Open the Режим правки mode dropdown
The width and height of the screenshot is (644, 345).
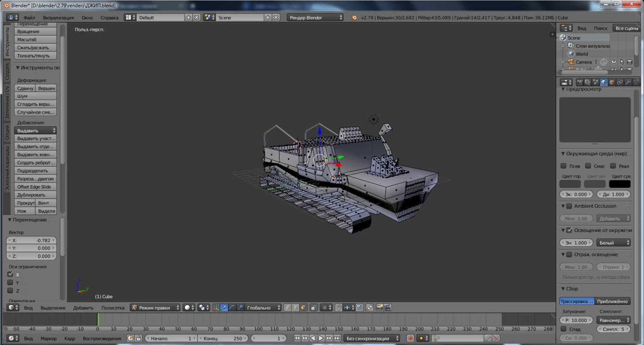(x=155, y=308)
